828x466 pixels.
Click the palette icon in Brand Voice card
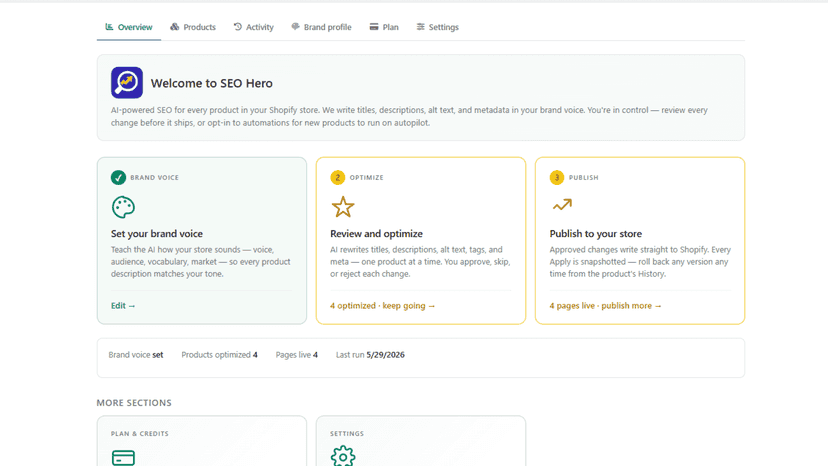click(123, 207)
